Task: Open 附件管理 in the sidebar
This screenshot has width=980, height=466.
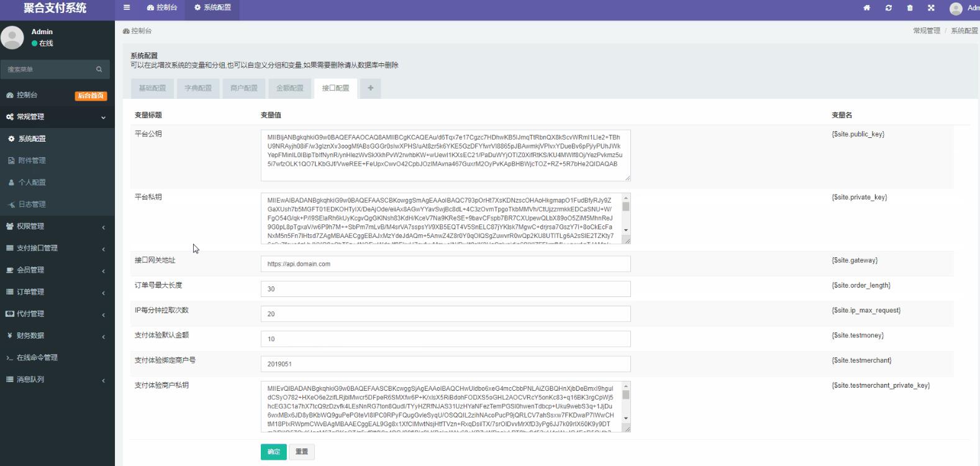Action: coord(57,160)
